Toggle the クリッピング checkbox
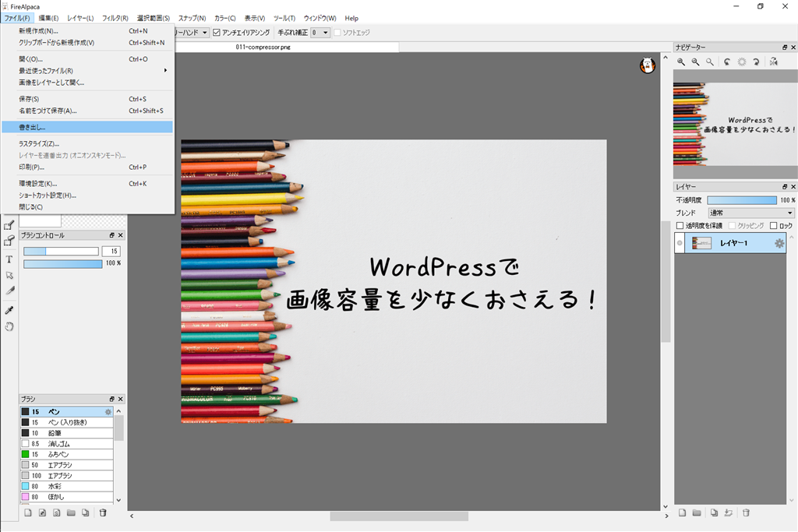The image size is (798, 532). [732, 225]
